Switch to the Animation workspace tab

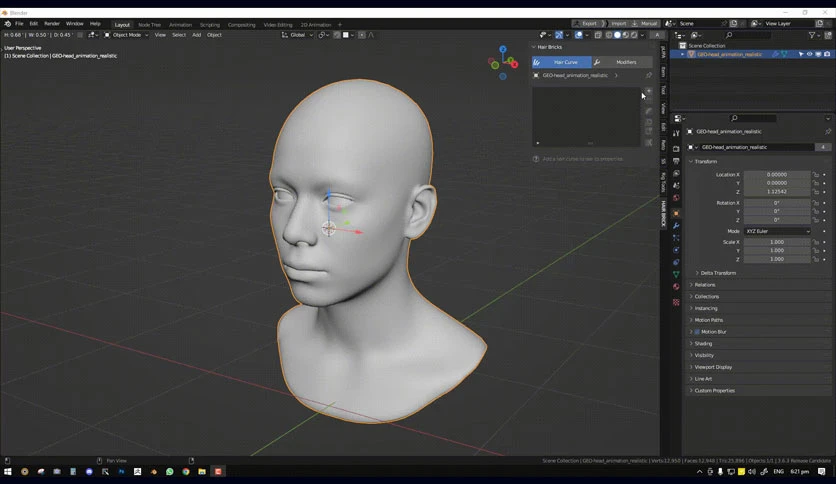180,25
